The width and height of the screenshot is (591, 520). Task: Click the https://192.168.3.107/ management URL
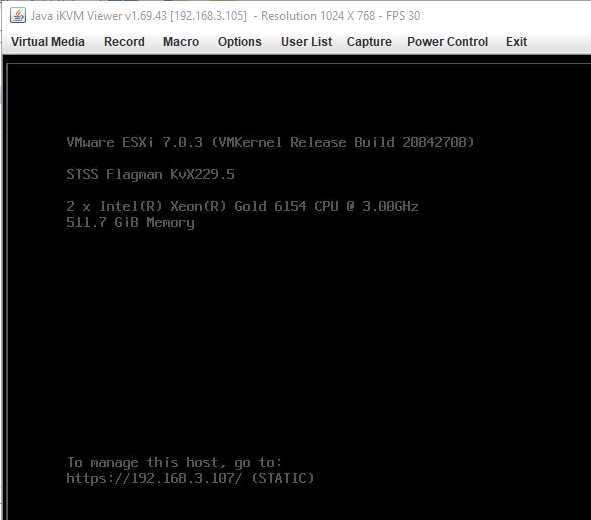coord(155,479)
